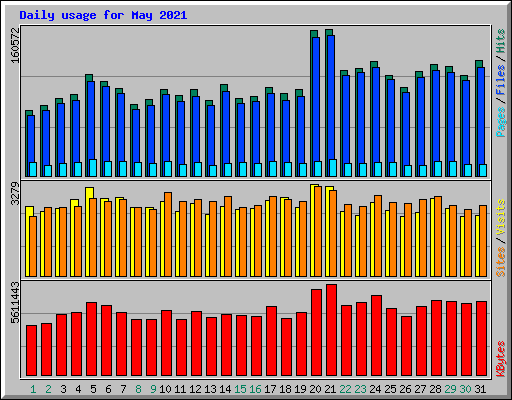The image size is (512, 400).
Task: Click day 20 on the x-axis
Action: click(x=315, y=389)
